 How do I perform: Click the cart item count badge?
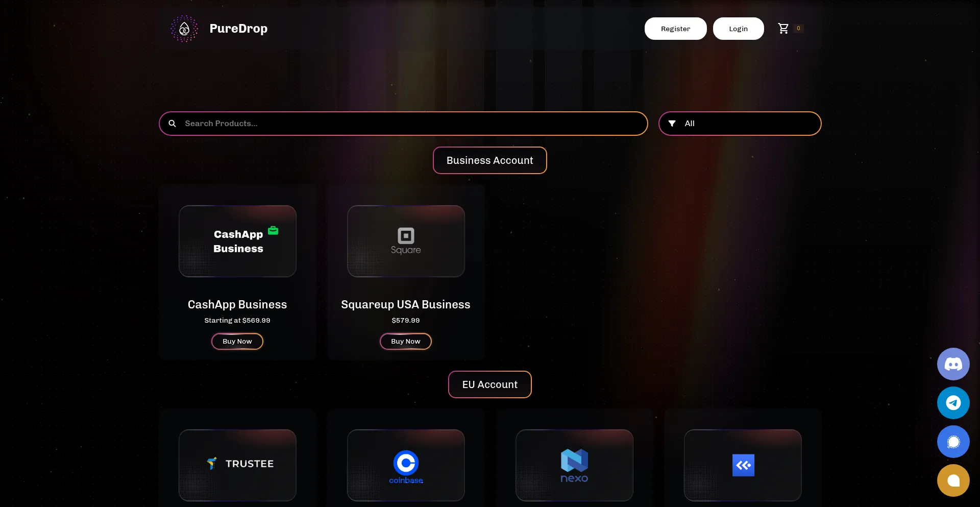click(x=798, y=29)
